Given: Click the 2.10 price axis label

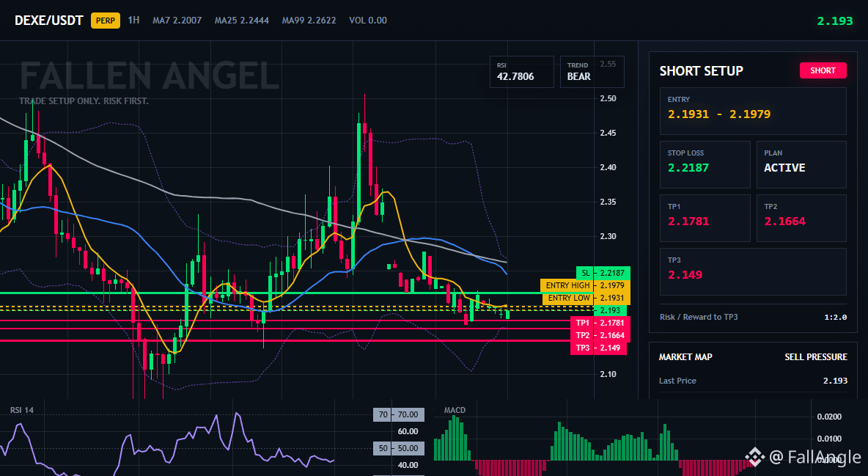Looking at the screenshot, I should pos(608,374).
